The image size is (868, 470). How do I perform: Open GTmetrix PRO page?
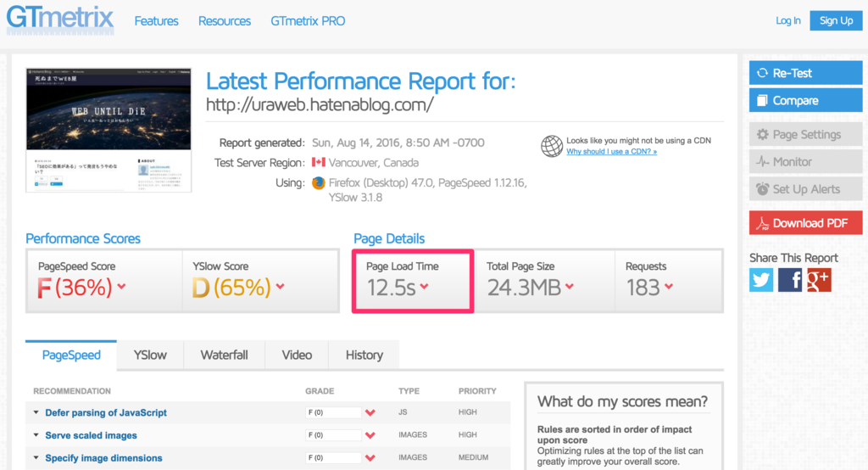point(308,21)
